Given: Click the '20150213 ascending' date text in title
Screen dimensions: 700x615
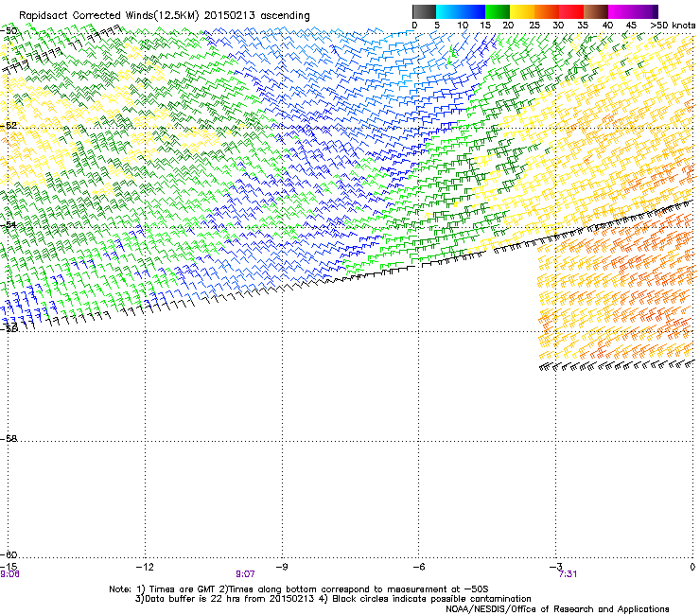Looking at the screenshot, I should pyautogui.click(x=256, y=16).
